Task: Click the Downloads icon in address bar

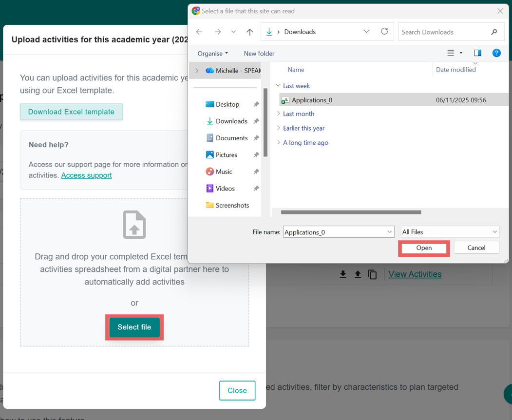Action: (x=269, y=32)
